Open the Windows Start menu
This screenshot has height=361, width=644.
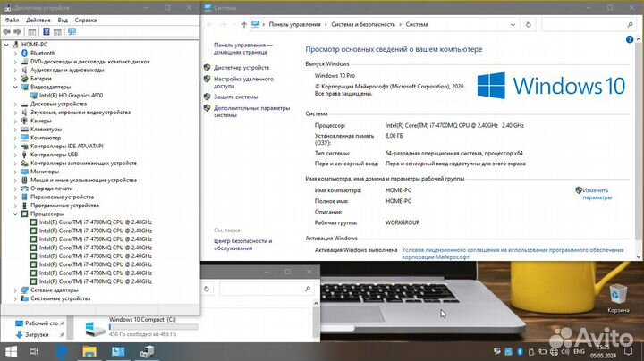point(11,351)
